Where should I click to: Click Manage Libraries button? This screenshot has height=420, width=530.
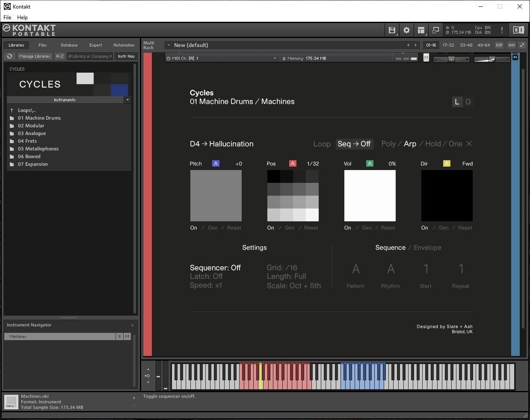click(x=35, y=56)
